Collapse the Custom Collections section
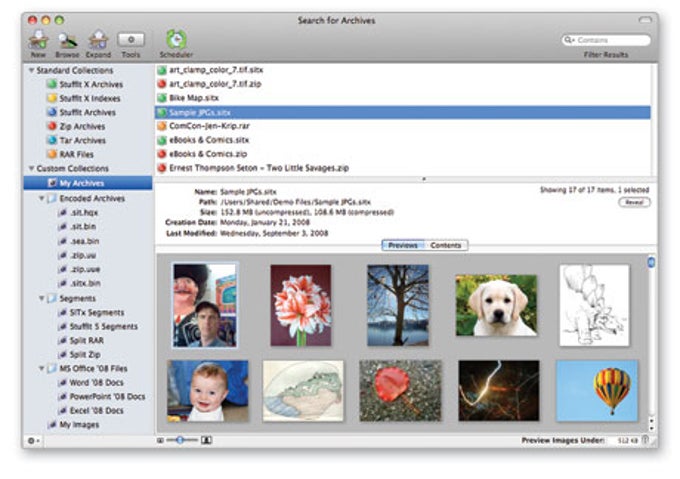Viewport: 680px width, 479px height. (31, 168)
